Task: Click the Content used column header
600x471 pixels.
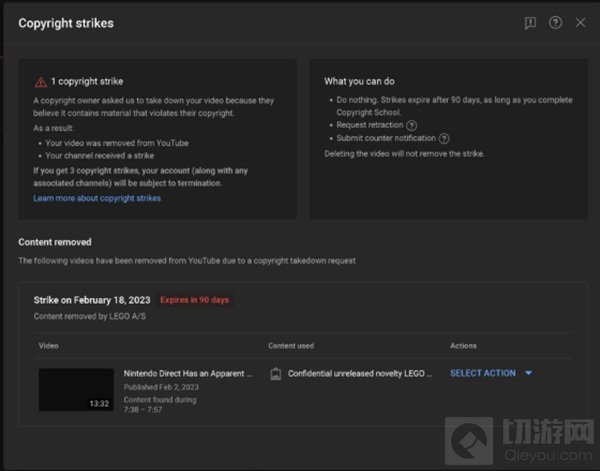Action: click(x=291, y=346)
